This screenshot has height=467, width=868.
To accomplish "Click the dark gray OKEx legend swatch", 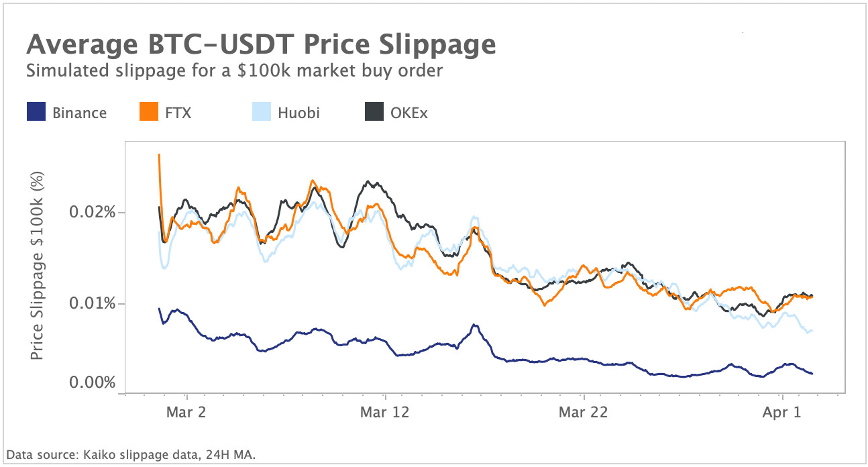I will (x=374, y=112).
